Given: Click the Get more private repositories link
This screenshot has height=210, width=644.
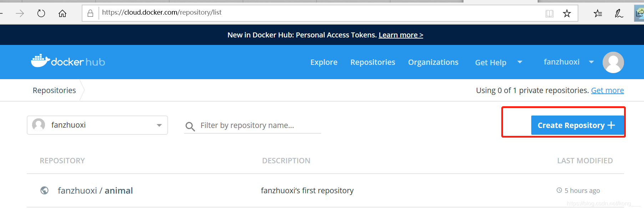Looking at the screenshot, I should click(607, 90).
